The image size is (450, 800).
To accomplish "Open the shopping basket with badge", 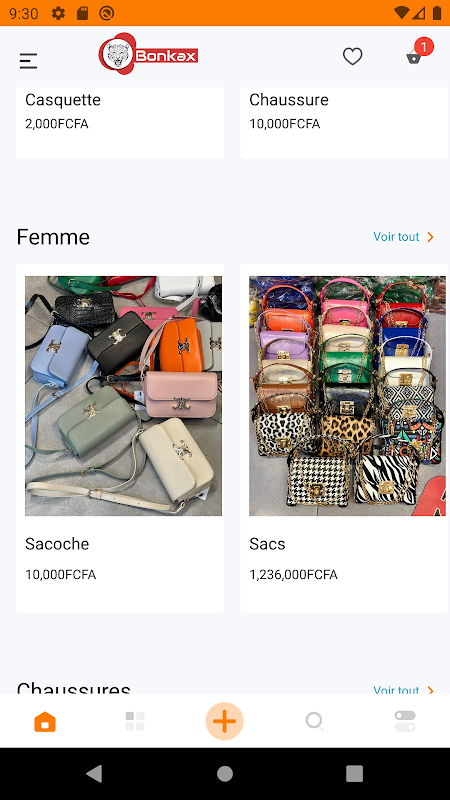I will (418, 52).
